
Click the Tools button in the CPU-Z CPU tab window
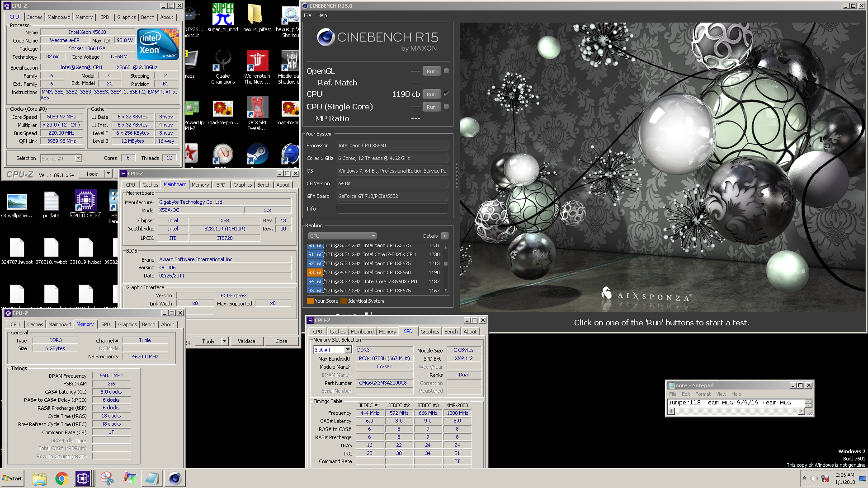(92, 174)
